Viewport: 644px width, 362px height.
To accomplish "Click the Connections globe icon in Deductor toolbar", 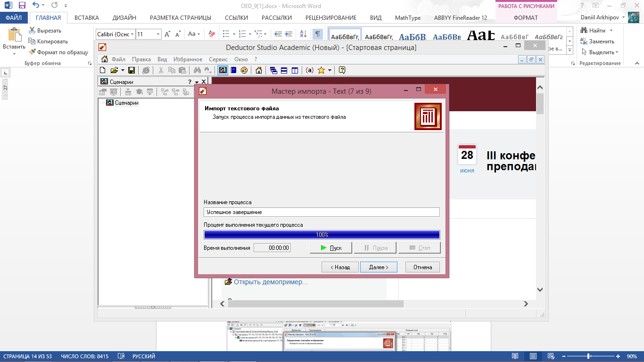I will [244, 70].
